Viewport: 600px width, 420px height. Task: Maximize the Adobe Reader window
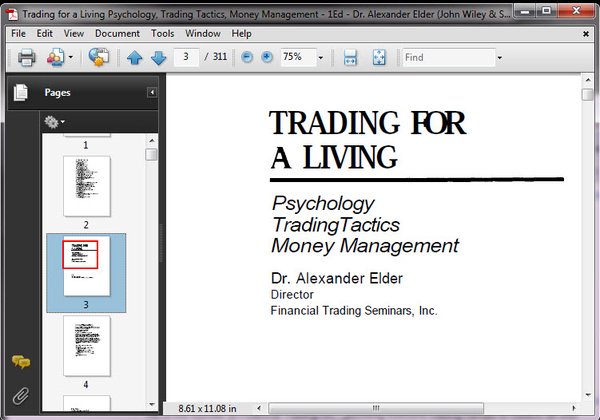pos(546,11)
